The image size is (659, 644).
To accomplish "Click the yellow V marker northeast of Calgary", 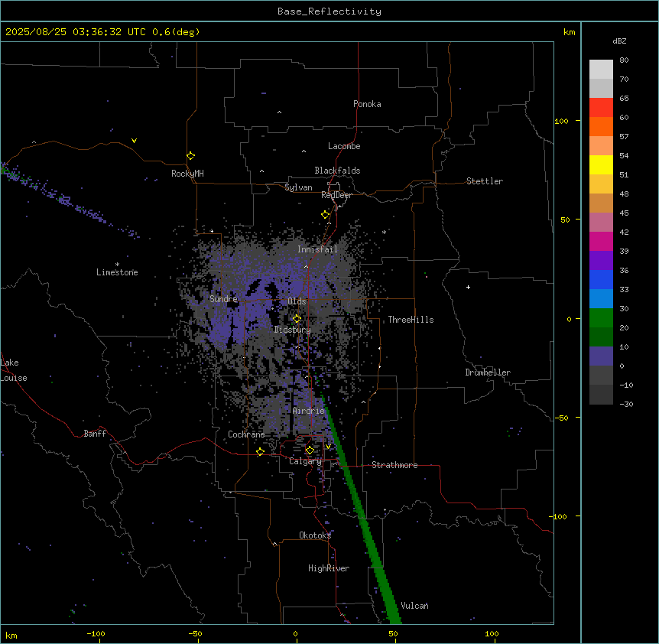I will 328,447.
